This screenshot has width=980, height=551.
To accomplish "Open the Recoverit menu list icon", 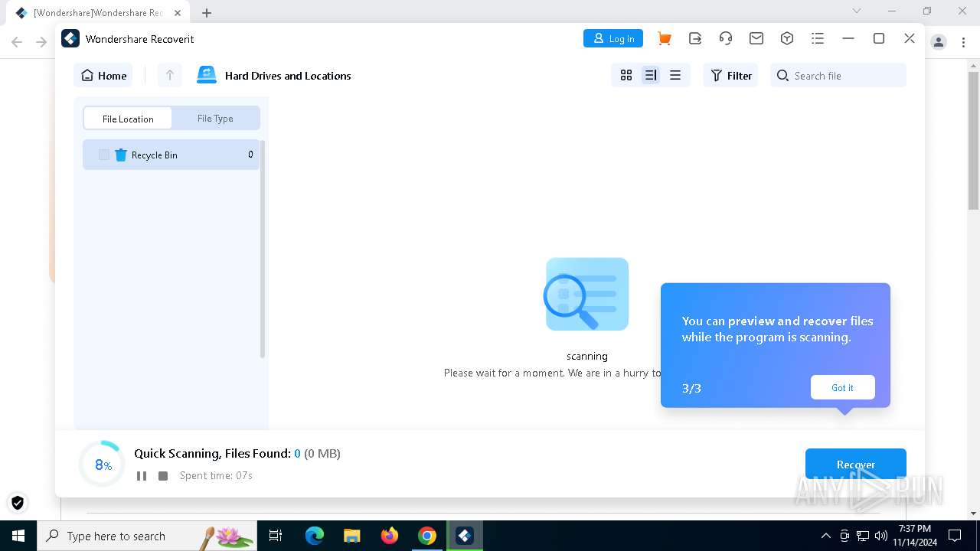I will pos(818,38).
